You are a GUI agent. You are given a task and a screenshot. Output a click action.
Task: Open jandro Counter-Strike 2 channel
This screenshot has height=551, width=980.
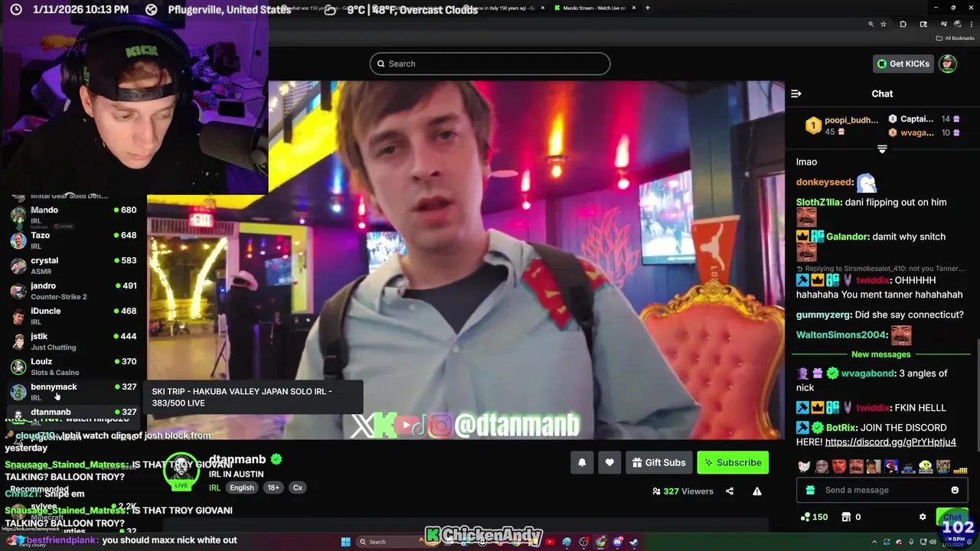point(73,290)
